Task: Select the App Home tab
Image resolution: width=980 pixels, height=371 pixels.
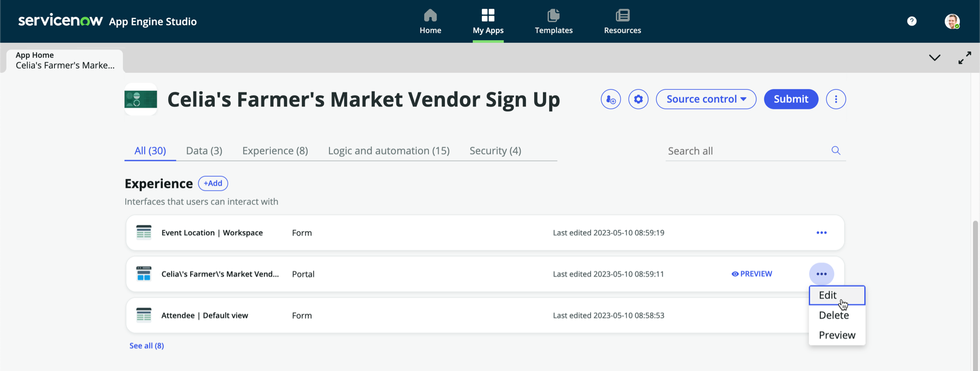Action: (65, 60)
